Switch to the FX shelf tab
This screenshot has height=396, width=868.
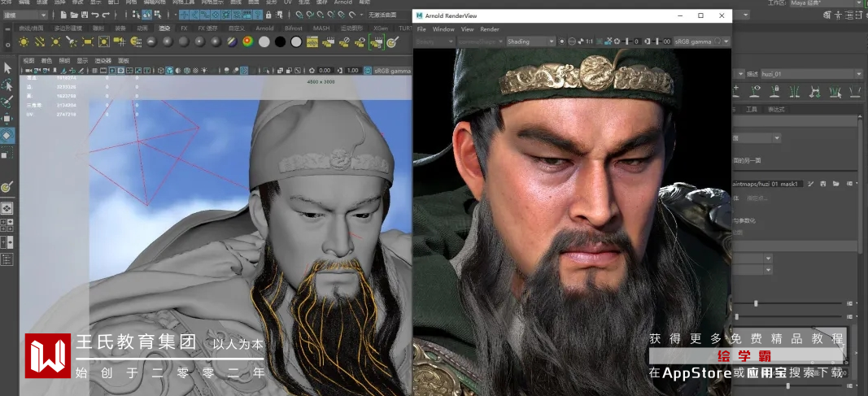coord(184,28)
